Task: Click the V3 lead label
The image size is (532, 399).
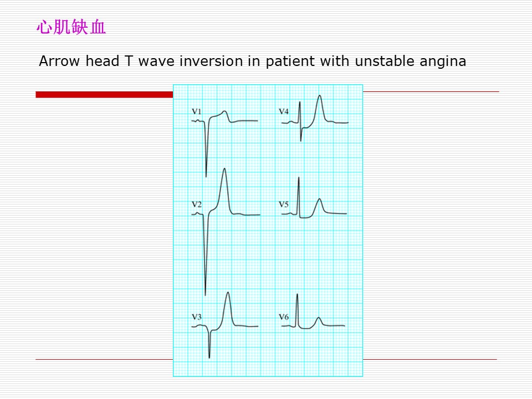Action: [196, 317]
